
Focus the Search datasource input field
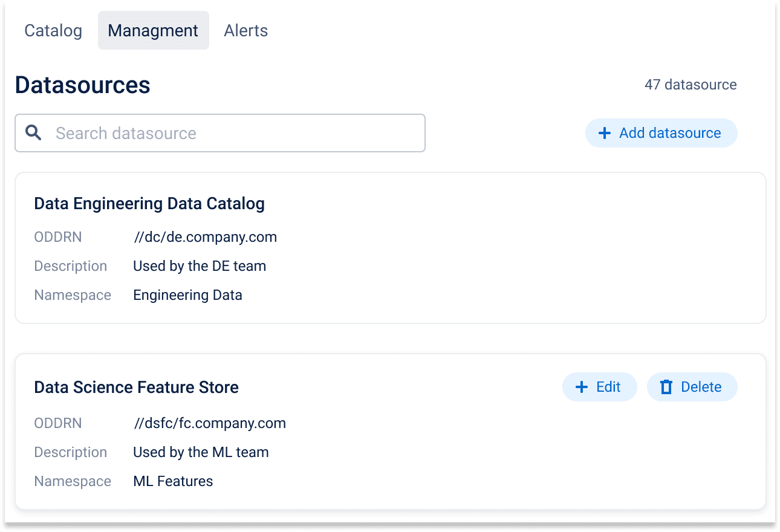tap(236, 133)
